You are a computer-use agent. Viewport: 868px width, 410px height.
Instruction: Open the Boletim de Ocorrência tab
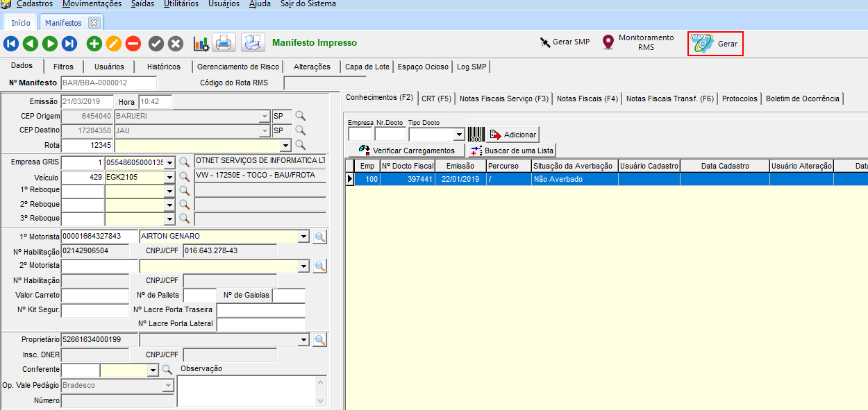click(x=802, y=99)
